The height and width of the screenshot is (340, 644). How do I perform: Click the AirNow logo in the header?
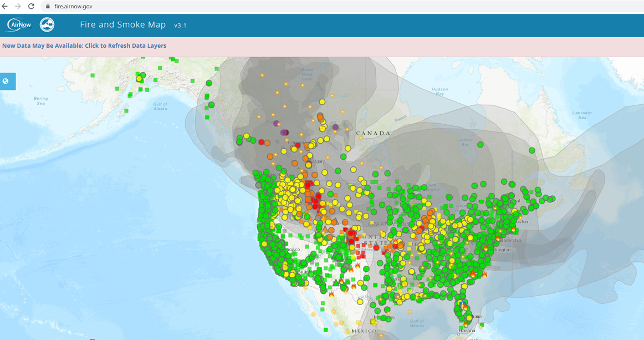[19, 25]
